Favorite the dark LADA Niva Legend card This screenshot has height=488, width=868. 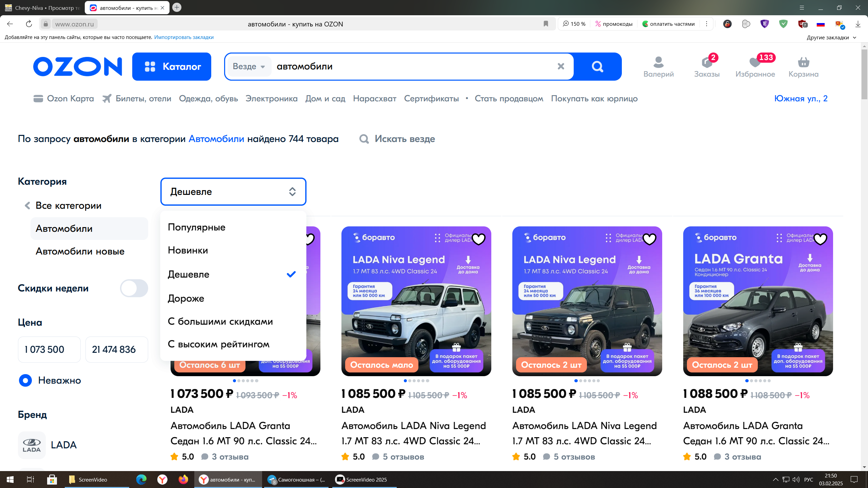pos(650,239)
